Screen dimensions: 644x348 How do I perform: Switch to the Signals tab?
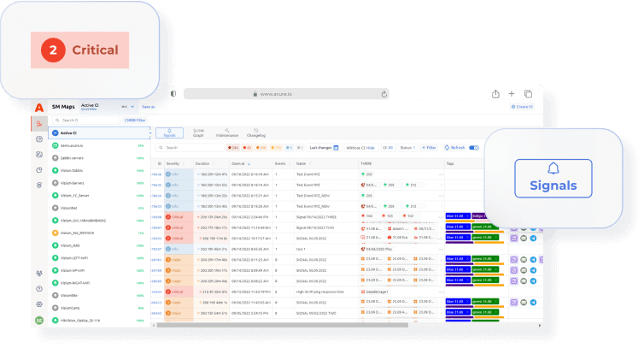pos(170,133)
